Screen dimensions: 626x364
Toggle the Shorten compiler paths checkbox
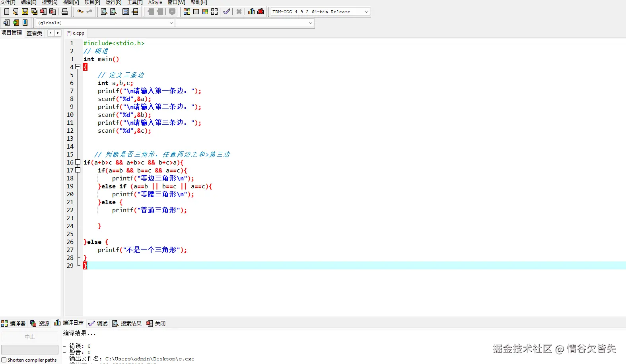pyautogui.click(x=4, y=360)
